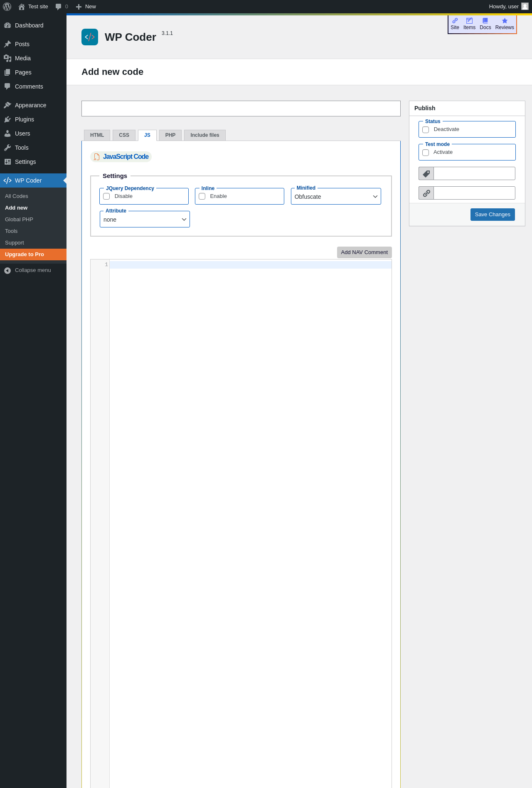The width and height of the screenshot is (532, 788).
Task: Open All Codes submenu item
Action: point(17,196)
